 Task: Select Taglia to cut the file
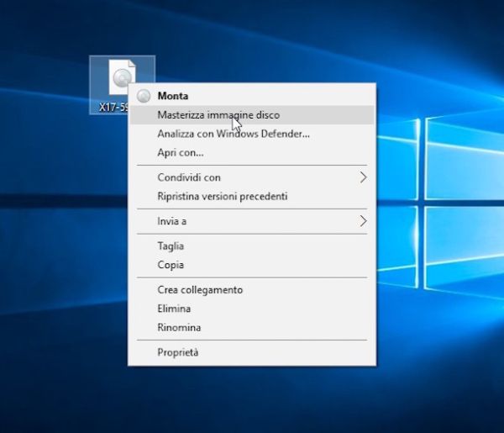171,246
